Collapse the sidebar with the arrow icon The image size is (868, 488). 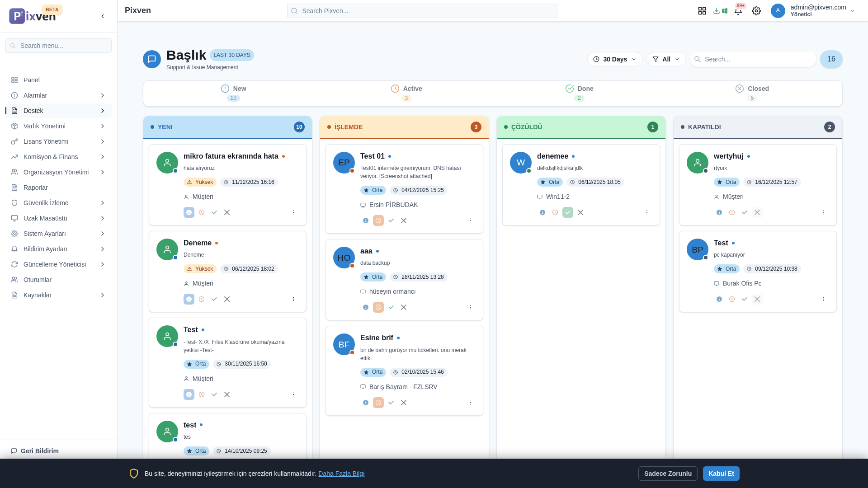[x=103, y=16]
